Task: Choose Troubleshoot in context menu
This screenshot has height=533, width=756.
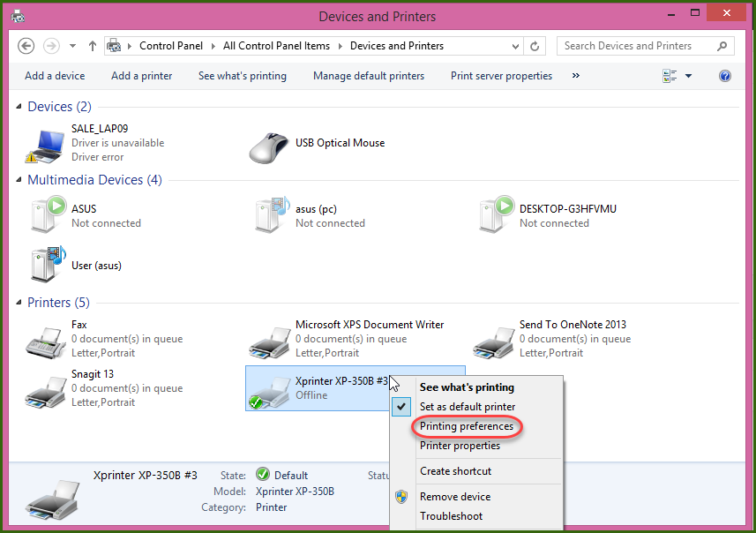Action: pyautogui.click(x=451, y=516)
